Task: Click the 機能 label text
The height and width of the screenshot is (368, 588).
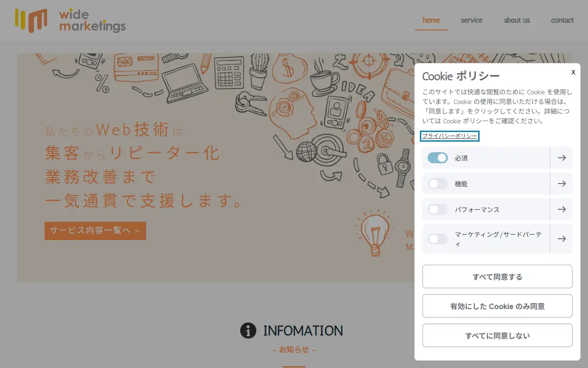Action: point(461,184)
